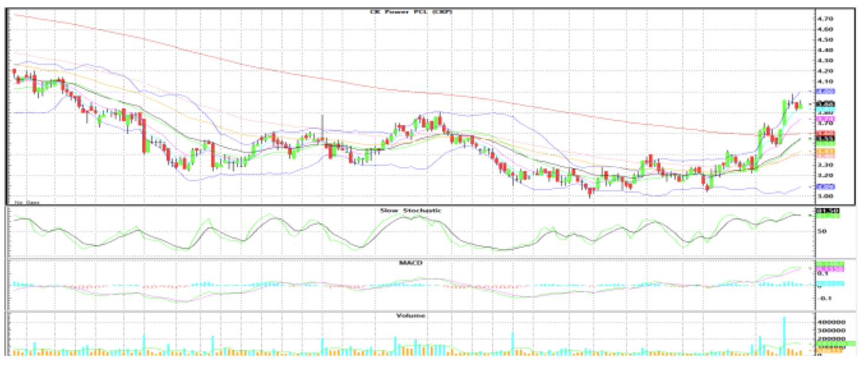Click the MACD panel title
Viewport: 868px width, 366px height.
(x=410, y=262)
